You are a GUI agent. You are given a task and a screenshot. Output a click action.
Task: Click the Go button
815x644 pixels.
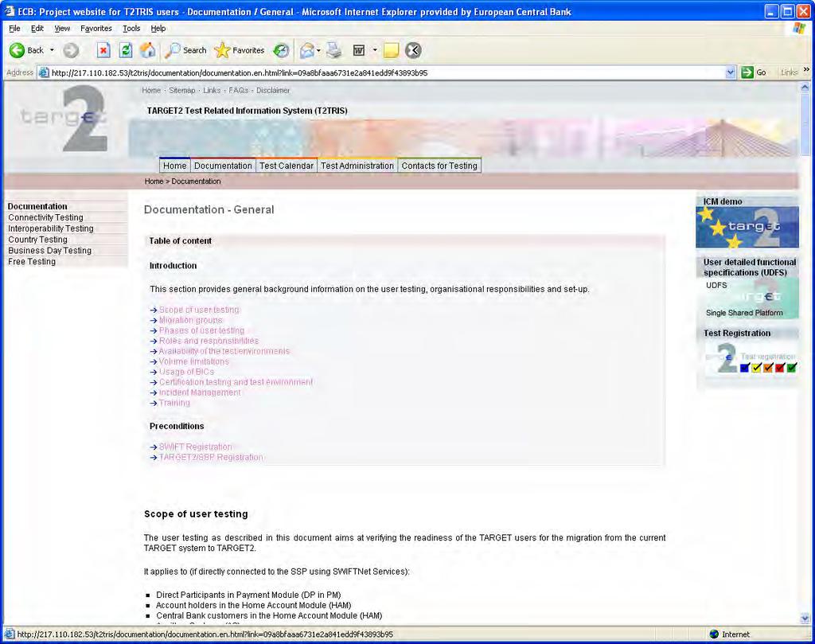pos(755,72)
